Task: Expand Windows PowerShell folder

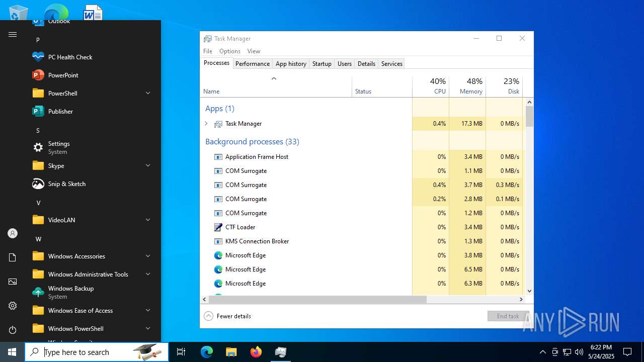Action: pyautogui.click(x=92, y=328)
